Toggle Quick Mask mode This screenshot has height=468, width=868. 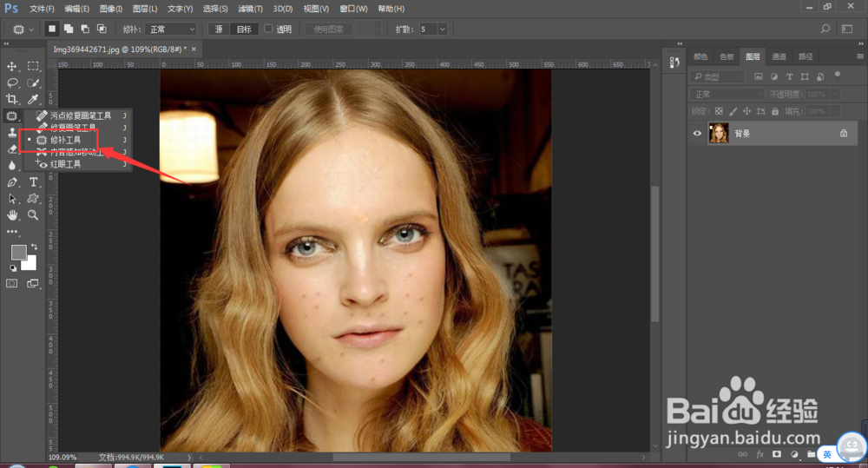tap(11, 284)
